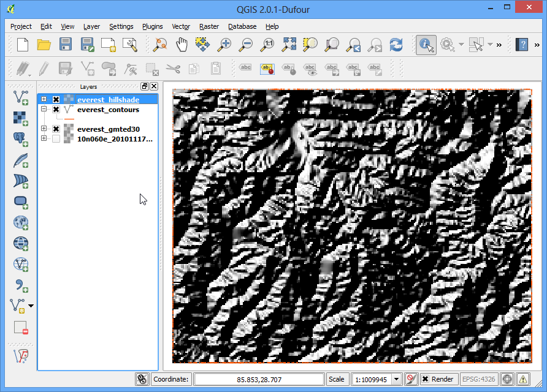This screenshot has height=392, width=547.
Task: Close the Layers panel
Action: tap(154, 86)
